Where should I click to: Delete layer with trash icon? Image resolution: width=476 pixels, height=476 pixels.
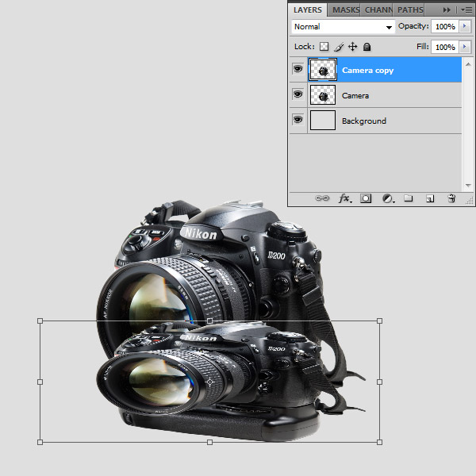click(451, 198)
